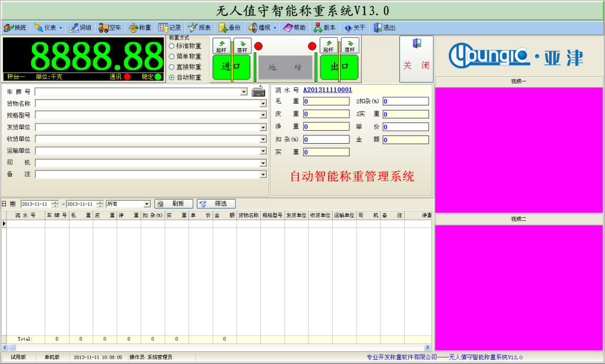
Task: Click the 视频二 video panel
Action: (x=518, y=287)
